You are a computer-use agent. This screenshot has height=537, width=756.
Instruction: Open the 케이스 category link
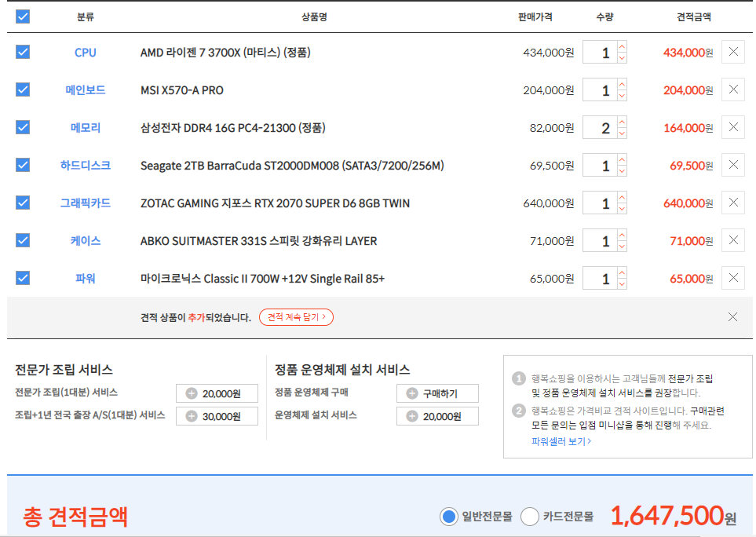[x=86, y=240]
